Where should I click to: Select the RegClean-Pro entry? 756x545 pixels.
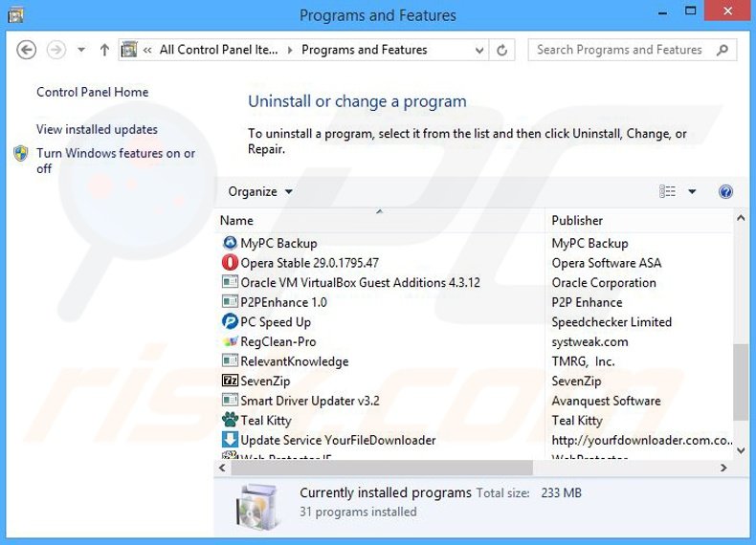coord(278,341)
